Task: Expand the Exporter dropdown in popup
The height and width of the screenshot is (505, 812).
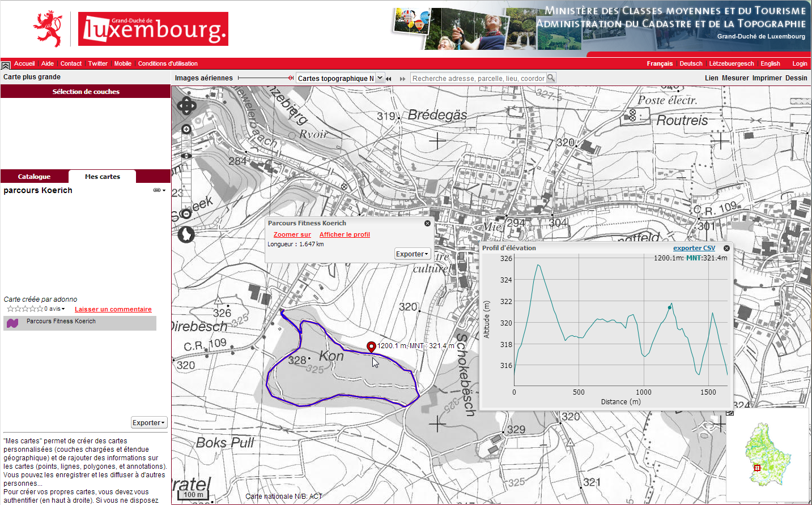Action: [x=412, y=254]
